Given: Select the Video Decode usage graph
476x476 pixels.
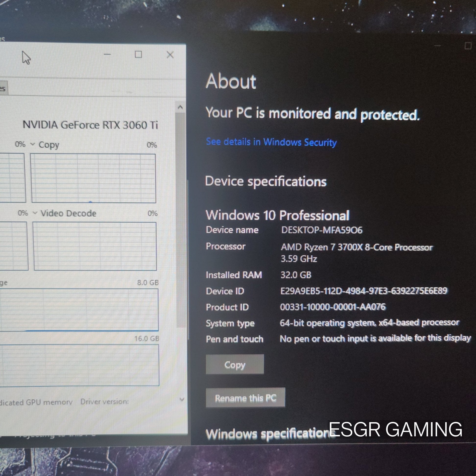Looking at the screenshot, I should [x=95, y=246].
